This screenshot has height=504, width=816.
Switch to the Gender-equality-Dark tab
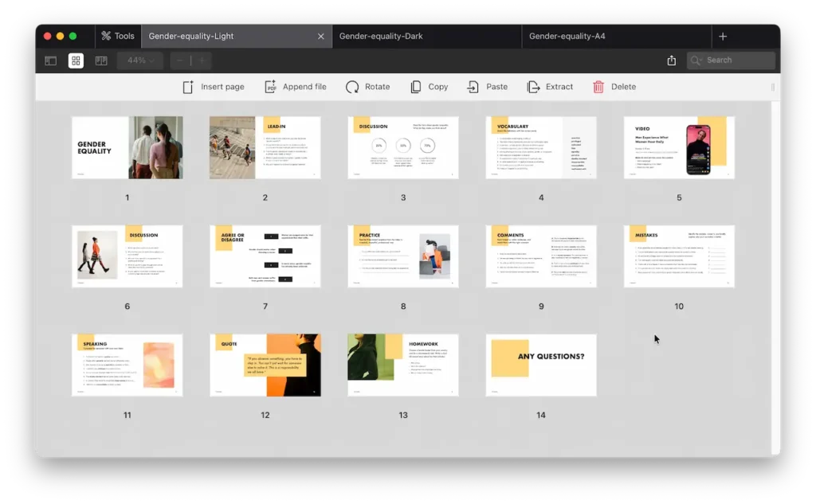[x=381, y=36]
